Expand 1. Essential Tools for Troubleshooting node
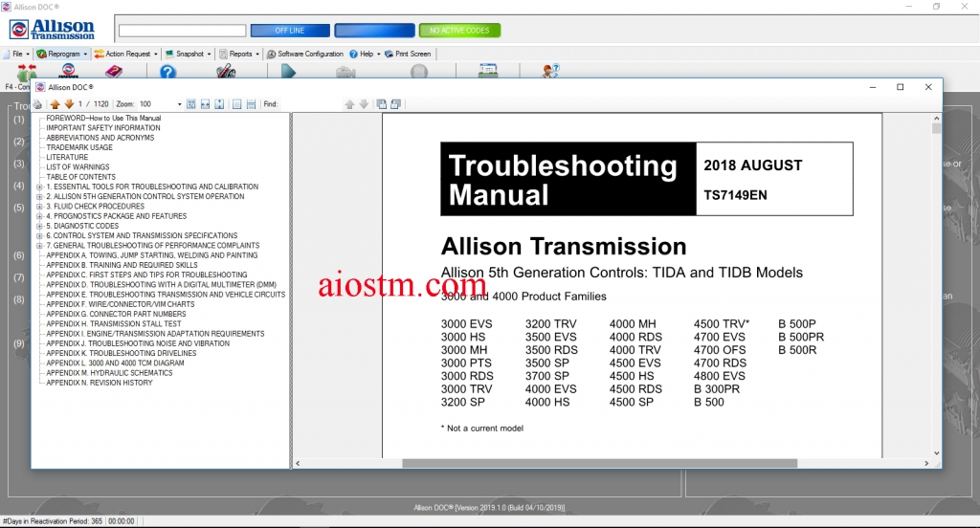Screen dimensions: 980x528 point(39,187)
